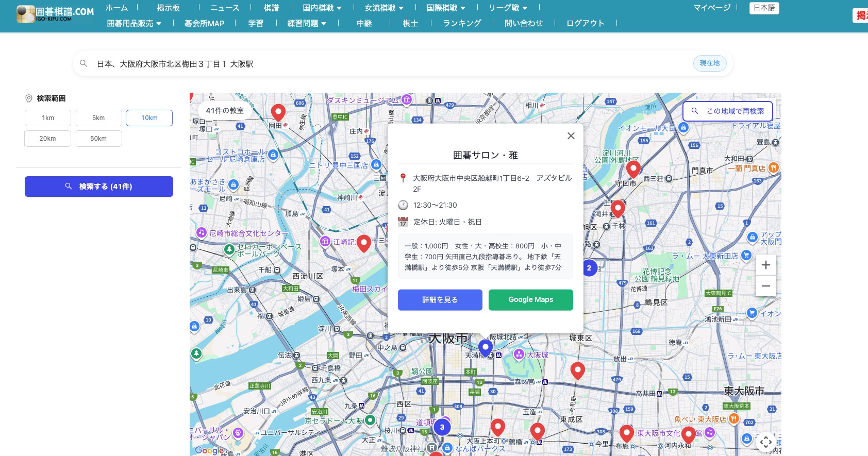Click ログアウト to sign out
Viewport: 868px width, 456px height.
click(585, 23)
